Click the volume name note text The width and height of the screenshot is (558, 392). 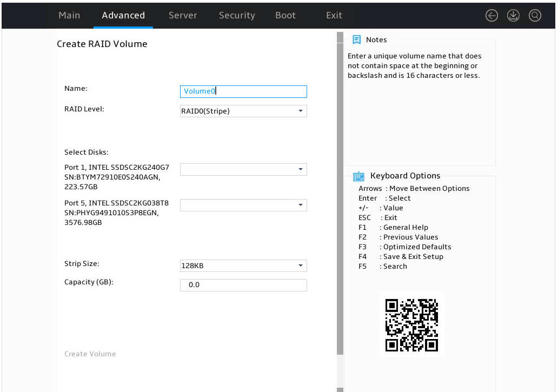[x=415, y=66]
